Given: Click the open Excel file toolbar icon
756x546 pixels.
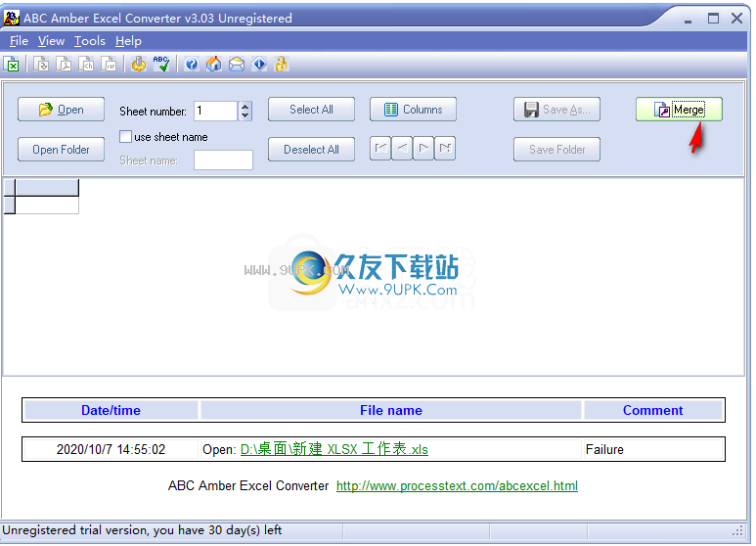Looking at the screenshot, I should pos(11,64).
